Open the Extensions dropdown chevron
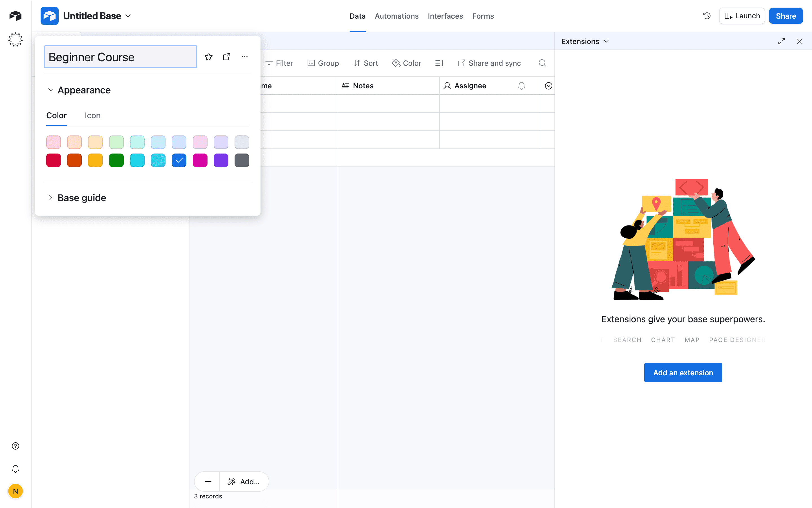Screen dimensions: 812x508 pos(606,41)
